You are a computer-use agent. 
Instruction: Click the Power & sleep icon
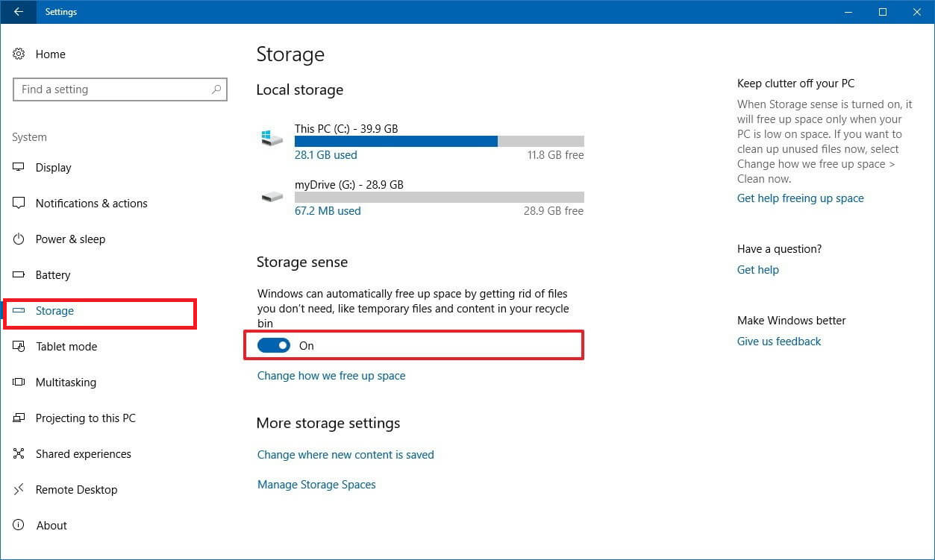[x=19, y=239]
